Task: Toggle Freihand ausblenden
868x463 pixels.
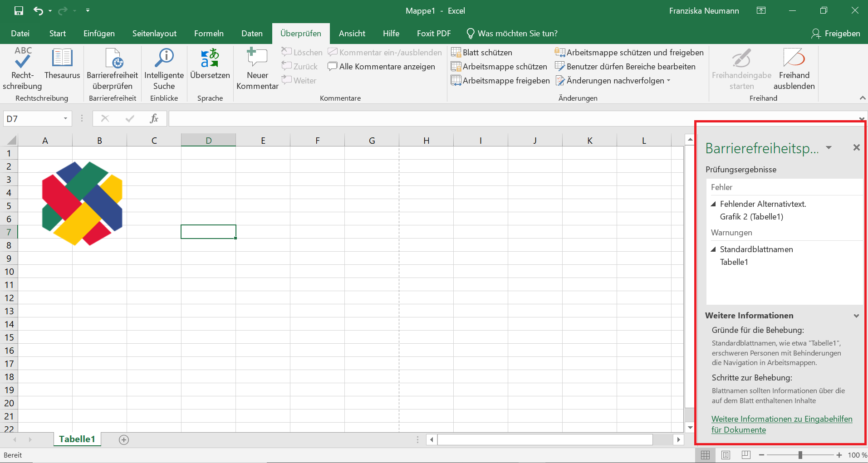Action: pyautogui.click(x=794, y=67)
